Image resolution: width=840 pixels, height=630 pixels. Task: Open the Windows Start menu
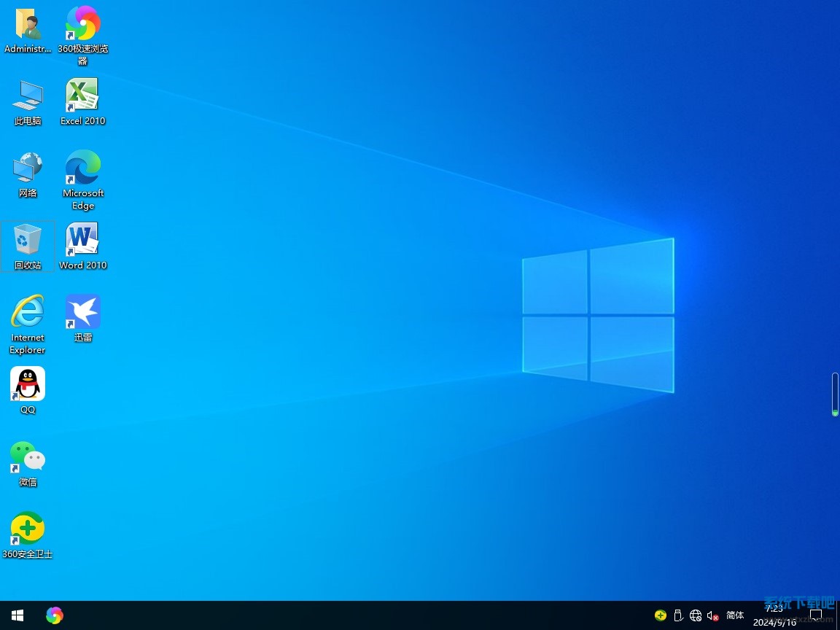(17, 615)
